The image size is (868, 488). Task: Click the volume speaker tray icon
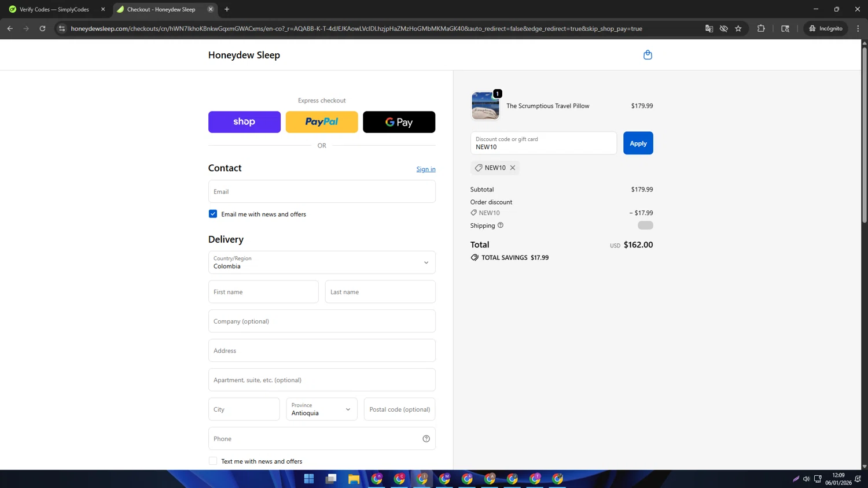pyautogui.click(x=806, y=479)
